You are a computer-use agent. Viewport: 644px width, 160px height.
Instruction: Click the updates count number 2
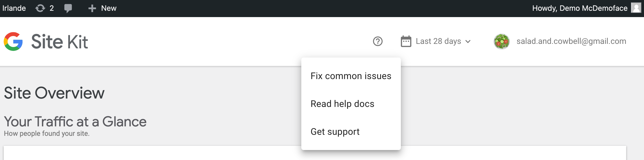click(x=52, y=8)
